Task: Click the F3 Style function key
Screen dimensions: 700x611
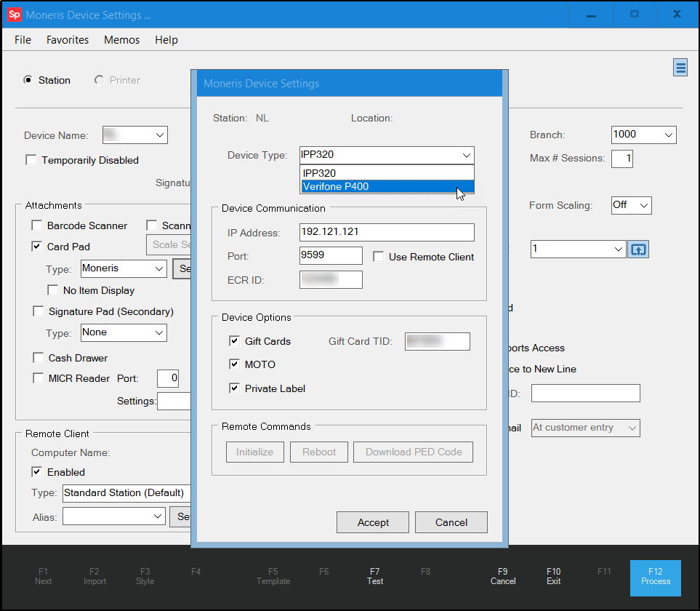Action: click(145, 576)
